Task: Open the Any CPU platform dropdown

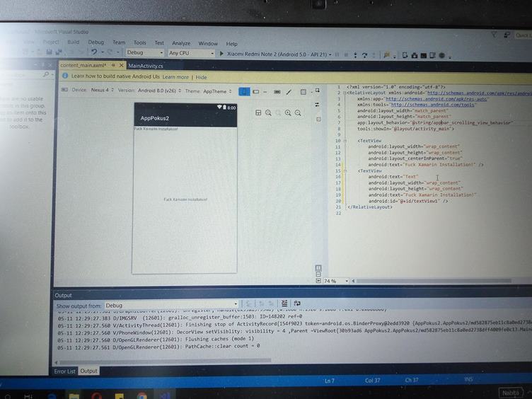Action: 191,53
